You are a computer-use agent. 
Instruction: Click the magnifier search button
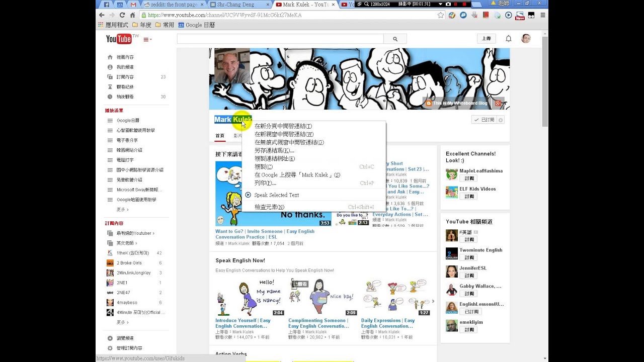[x=395, y=39]
